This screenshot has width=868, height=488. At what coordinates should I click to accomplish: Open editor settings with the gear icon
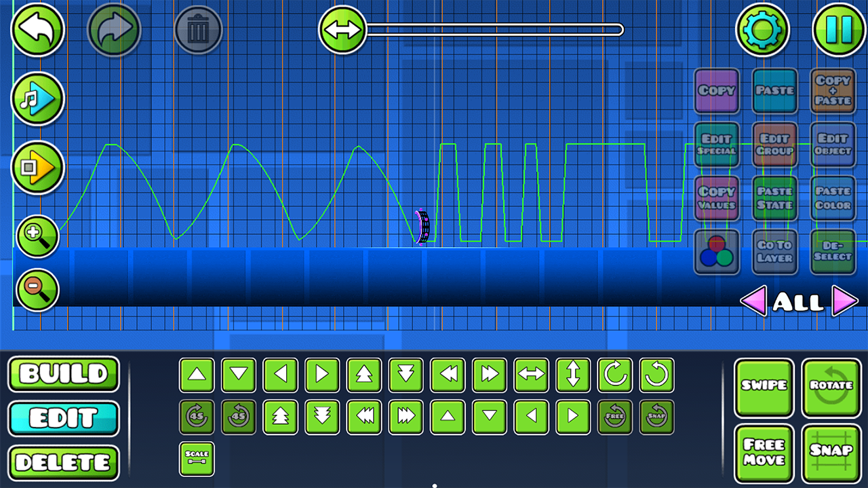(x=762, y=30)
